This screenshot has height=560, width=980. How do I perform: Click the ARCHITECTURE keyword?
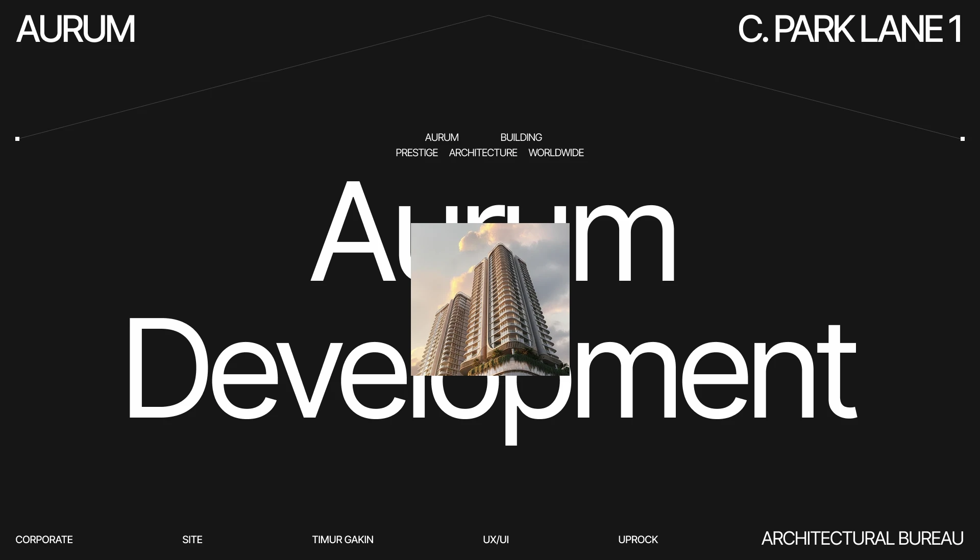click(483, 153)
